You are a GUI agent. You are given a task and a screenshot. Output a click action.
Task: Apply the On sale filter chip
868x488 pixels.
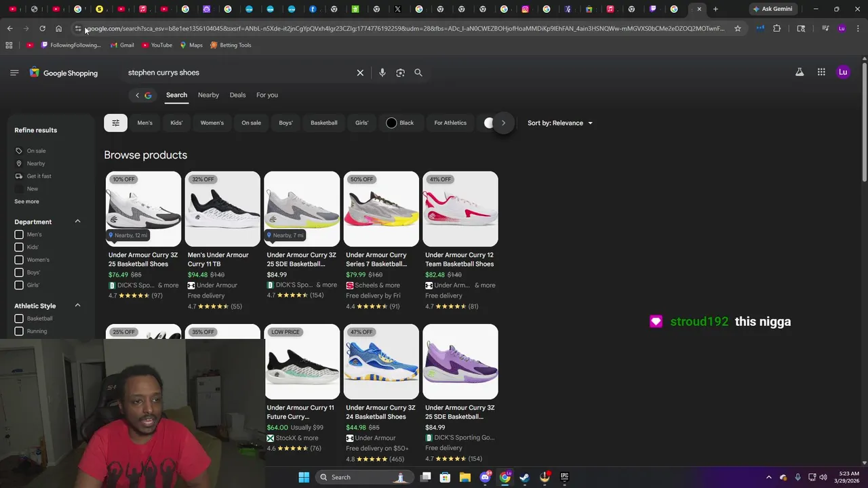click(x=251, y=123)
